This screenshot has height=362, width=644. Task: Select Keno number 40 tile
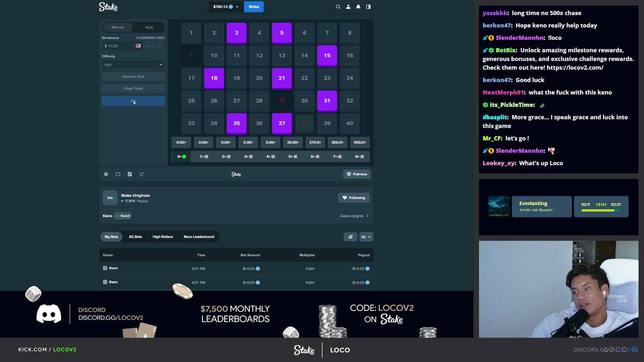pyautogui.click(x=350, y=123)
